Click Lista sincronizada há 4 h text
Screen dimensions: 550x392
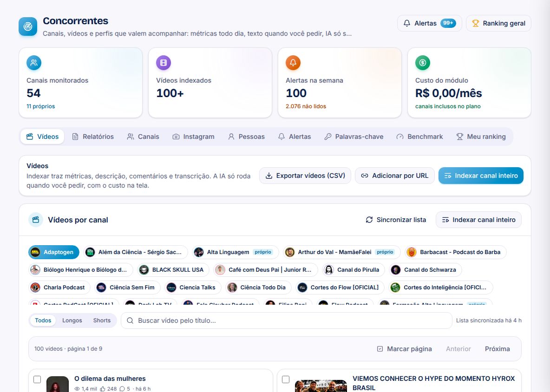(489, 320)
